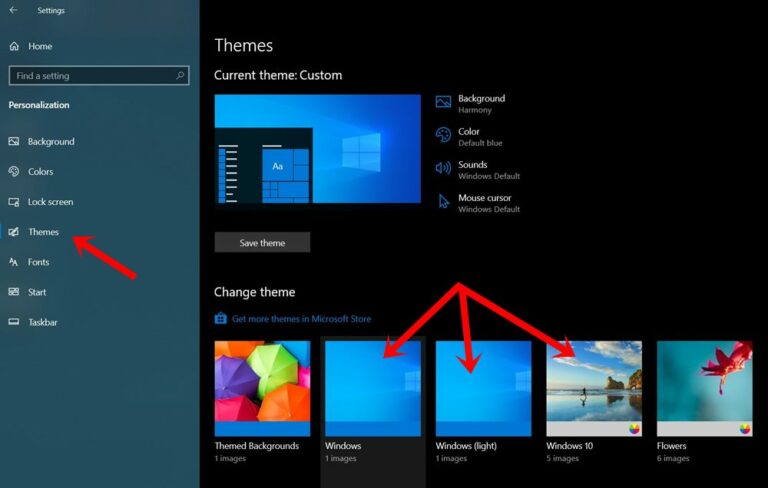Click the Microsoft Store bag icon
The image size is (768, 488).
pyautogui.click(x=220, y=318)
